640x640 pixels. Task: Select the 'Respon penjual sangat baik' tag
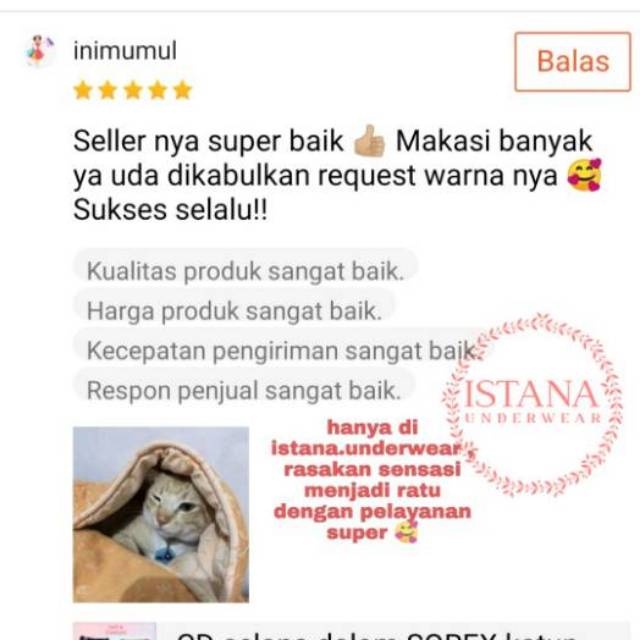[244, 390]
